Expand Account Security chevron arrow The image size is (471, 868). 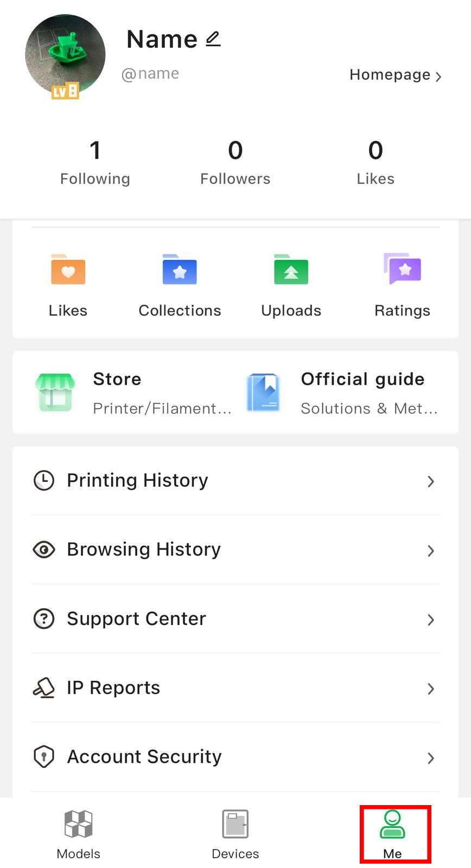(x=431, y=758)
